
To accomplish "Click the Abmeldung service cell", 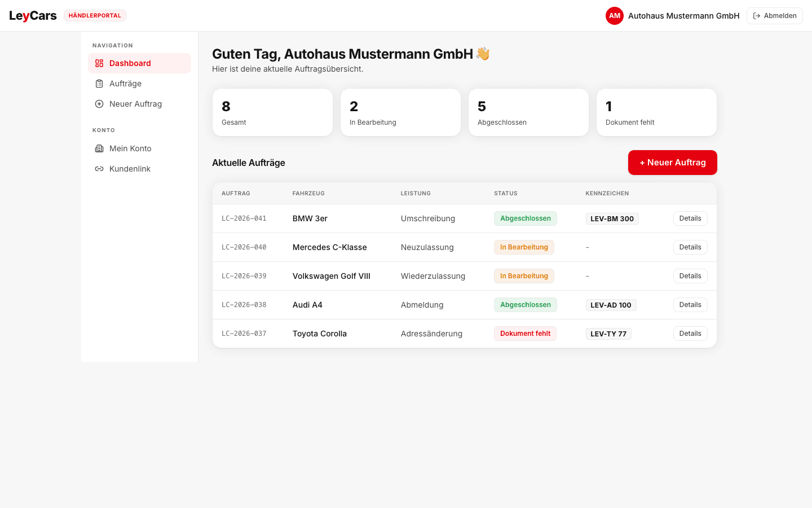I will (422, 305).
